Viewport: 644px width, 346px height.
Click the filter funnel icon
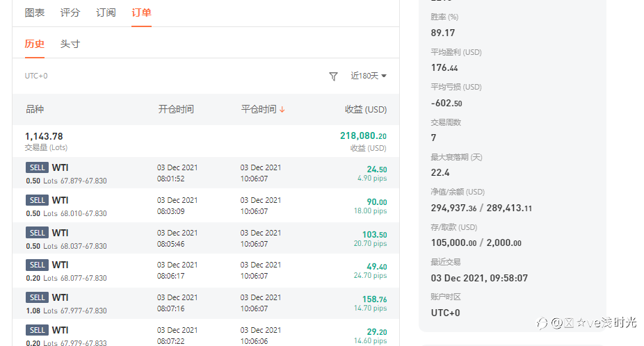(x=333, y=76)
